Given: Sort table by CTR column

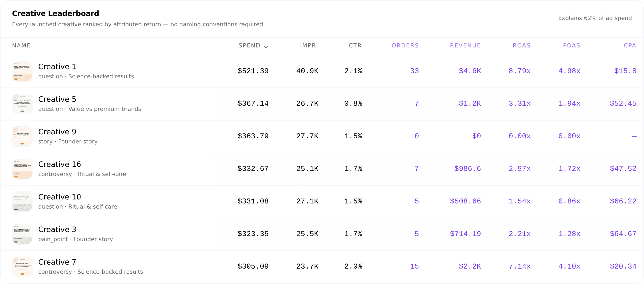Looking at the screenshot, I should coord(355,46).
